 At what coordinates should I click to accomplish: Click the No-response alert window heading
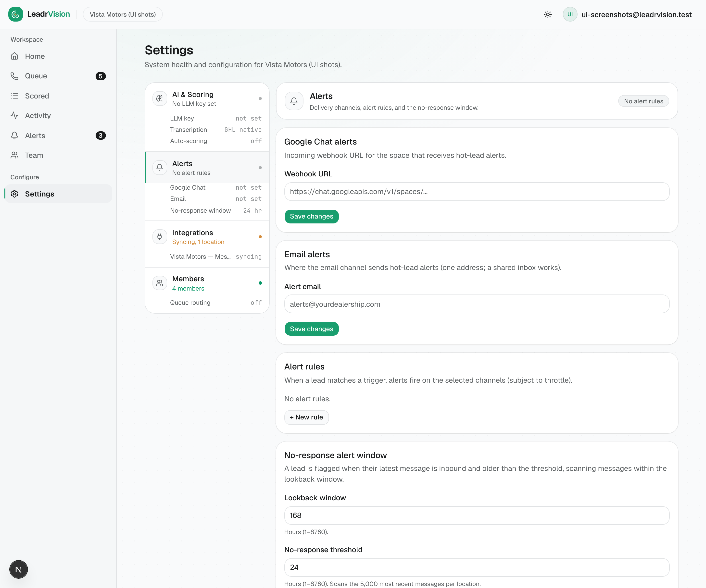[336, 455]
